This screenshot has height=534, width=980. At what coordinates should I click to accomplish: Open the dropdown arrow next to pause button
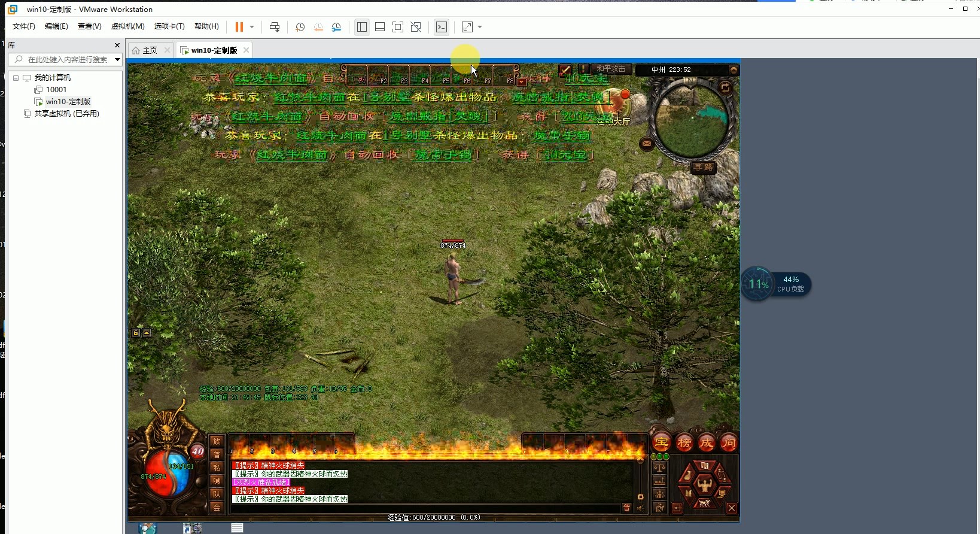point(252,27)
